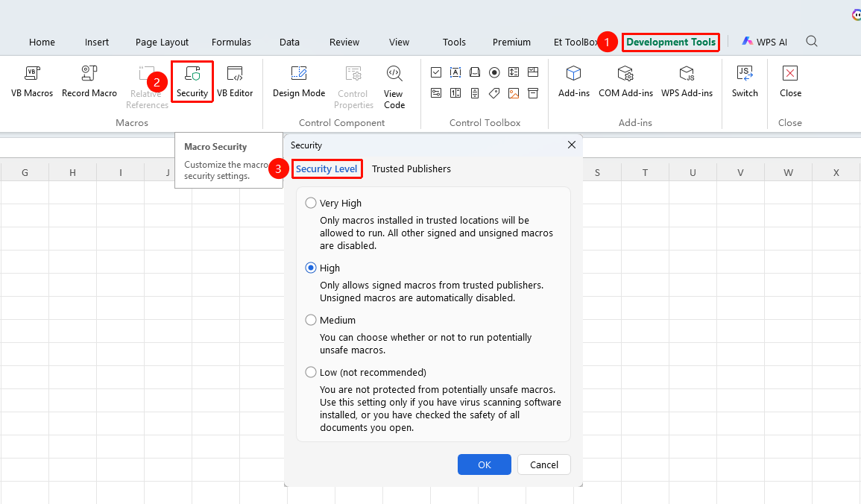
Task: Switch to the Trusted Publishers tab
Action: pyautogui.click(x=411, y=169)
